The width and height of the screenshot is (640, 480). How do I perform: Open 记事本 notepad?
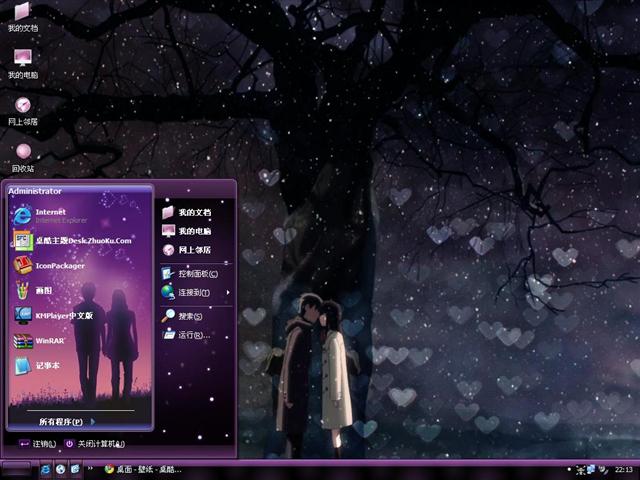pyautogui.click(x=37, y=365)
